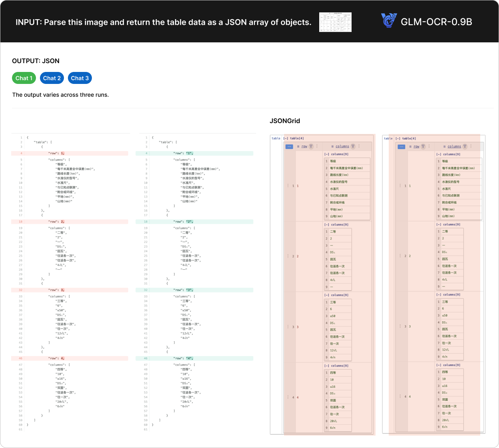Collapse table[4] node in left grid
The width and height of the screenshot is (499, 448).
286,138
